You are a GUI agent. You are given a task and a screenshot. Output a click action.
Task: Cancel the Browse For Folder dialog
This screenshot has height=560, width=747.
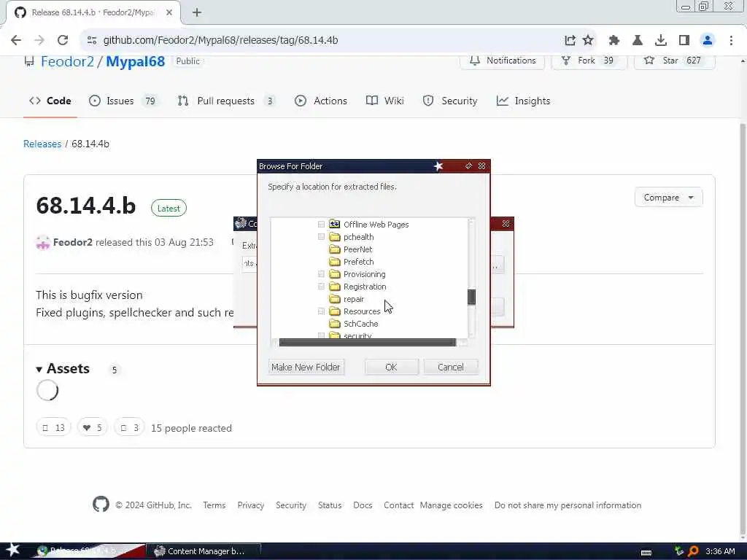point(450,367)
